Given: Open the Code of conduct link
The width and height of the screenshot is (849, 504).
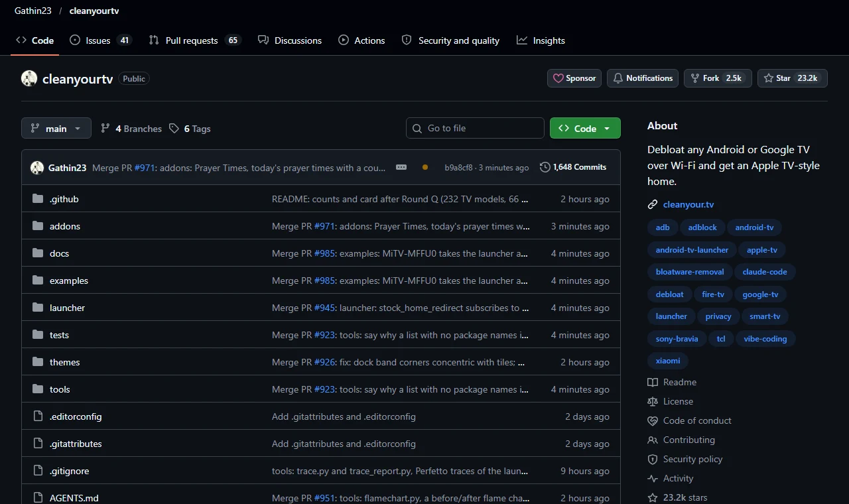Looking at the screenshot, I should pos(697,420).
